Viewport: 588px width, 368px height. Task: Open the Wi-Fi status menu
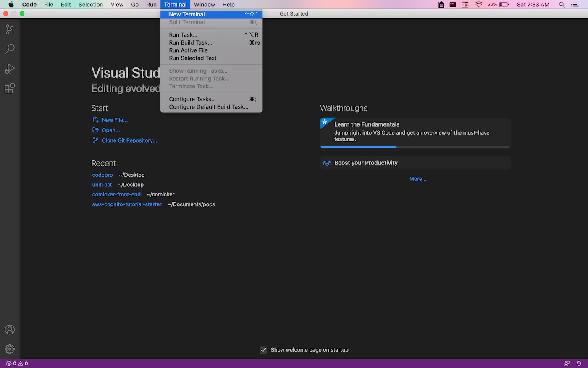(x=479, y=5)
